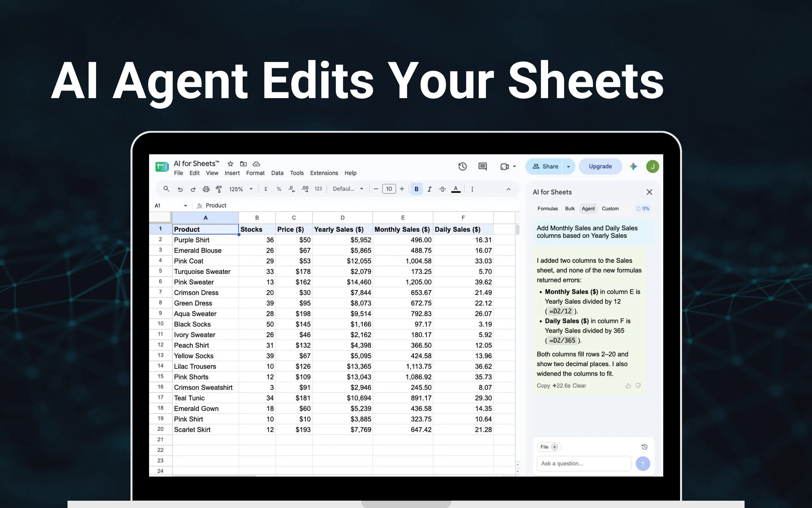The image size is (812, 508).
Task: Toggle bold formatting
Action: (x=416, y=189)
